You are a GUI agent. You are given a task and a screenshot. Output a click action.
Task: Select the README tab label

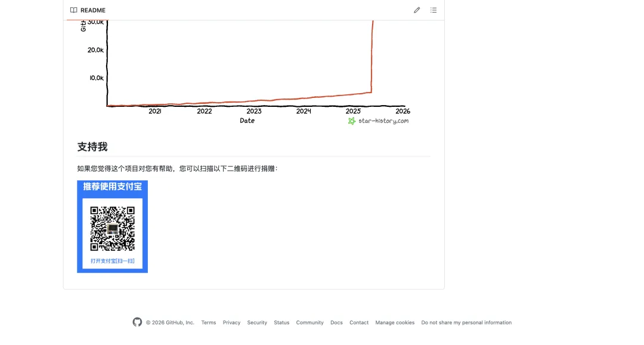(93, 10)
